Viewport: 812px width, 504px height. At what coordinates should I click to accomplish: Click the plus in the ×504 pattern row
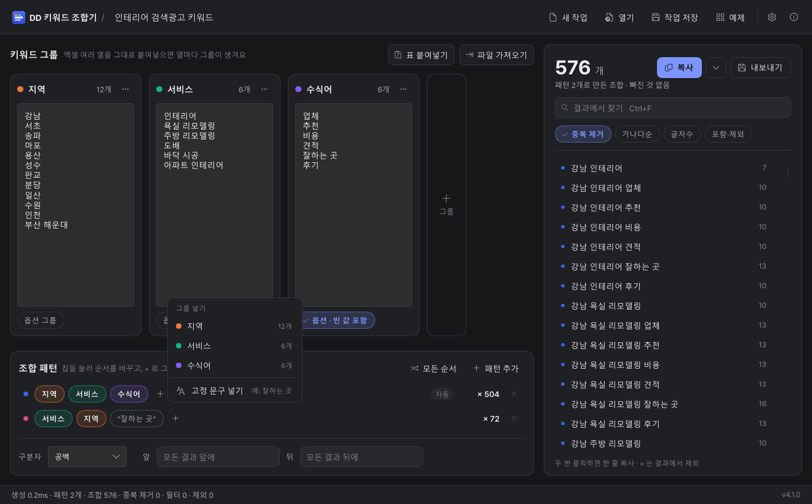pos(161,394)
